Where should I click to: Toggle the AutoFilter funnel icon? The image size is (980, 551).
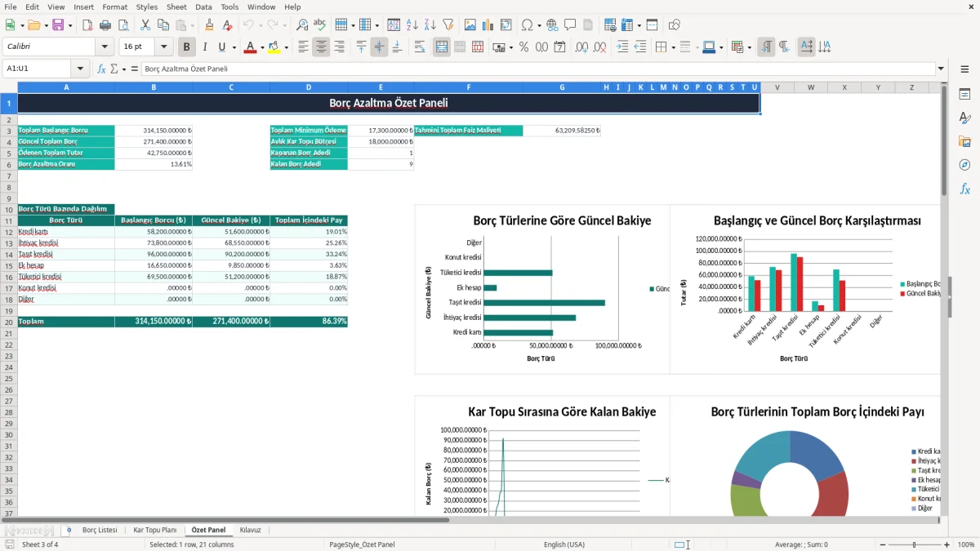[448, 25]
